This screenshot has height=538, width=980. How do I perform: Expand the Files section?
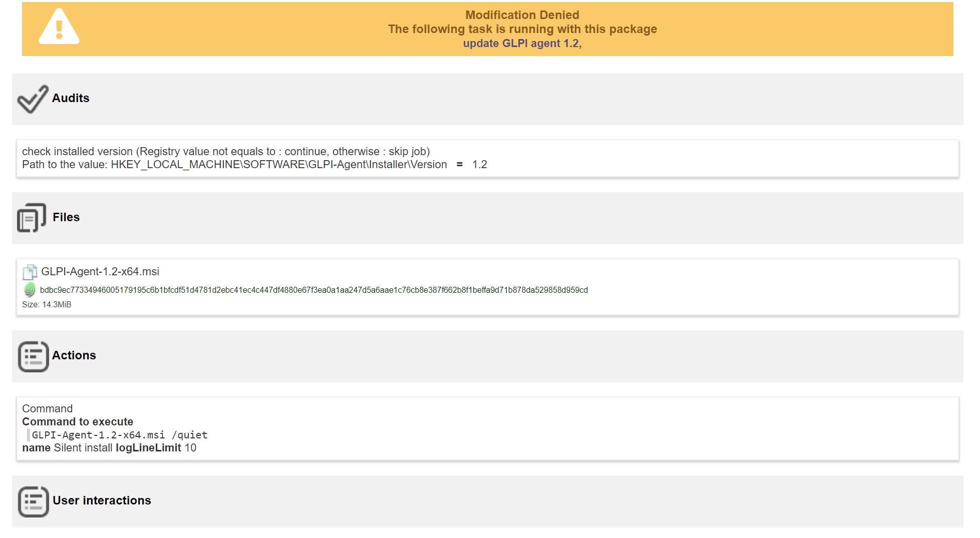pos(66,217)
